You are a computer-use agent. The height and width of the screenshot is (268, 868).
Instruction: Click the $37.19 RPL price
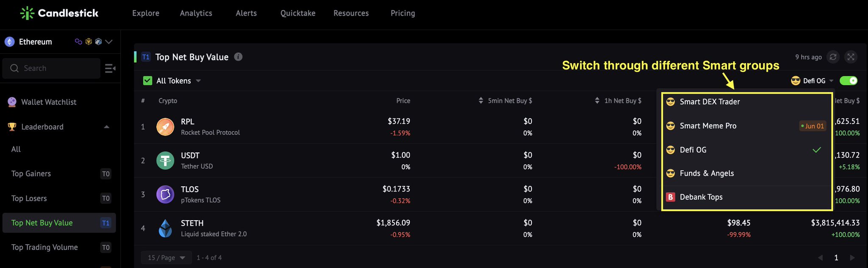click(399, 121)
